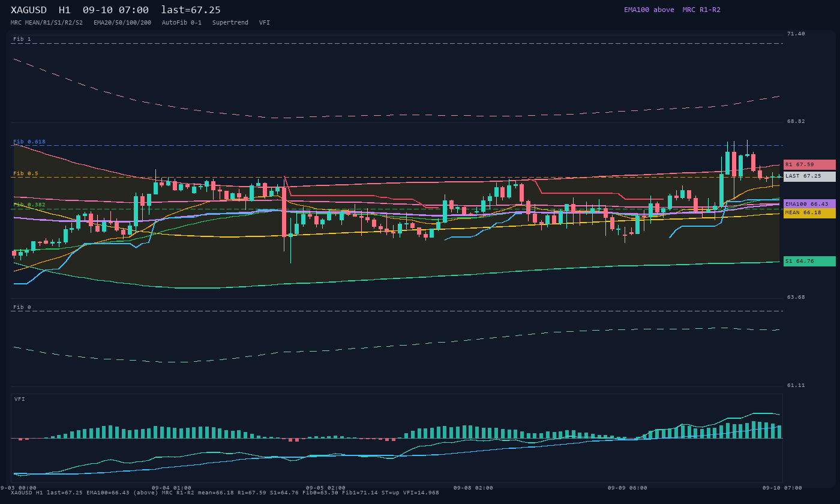
Task: Click the Fib 0.5 level label
Action: (26, 173)
